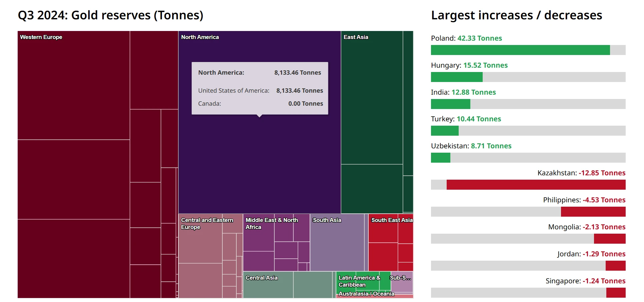The image size is (644, 302).
Task: Click Uzbekistan's green increase bar
Action: pos(440,158)
